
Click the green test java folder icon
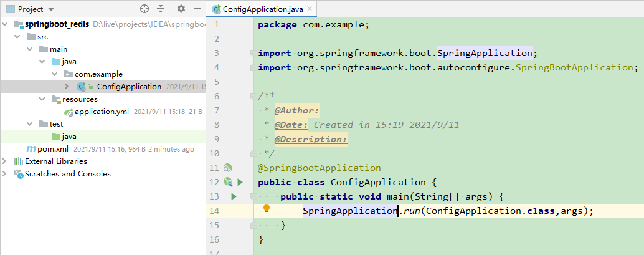(x=56, y=136)
